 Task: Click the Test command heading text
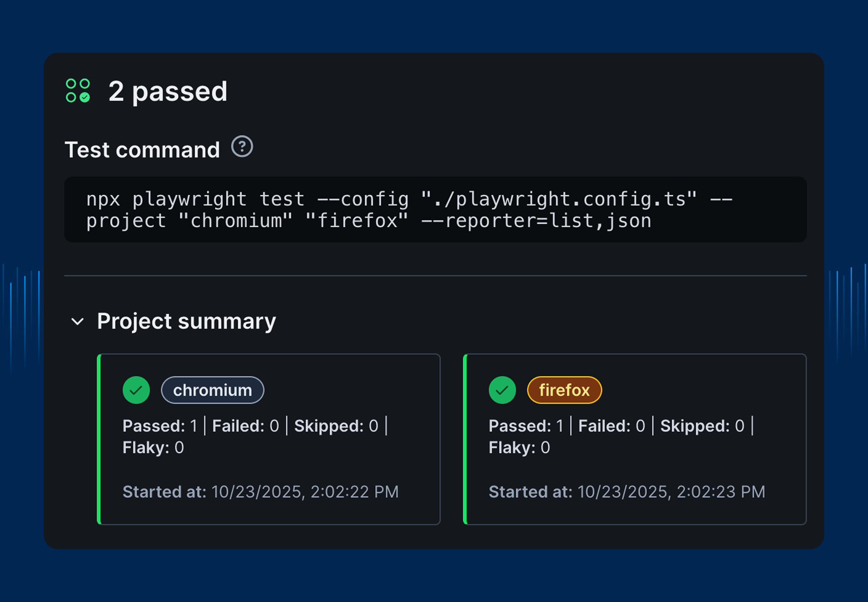click(142, 150)
